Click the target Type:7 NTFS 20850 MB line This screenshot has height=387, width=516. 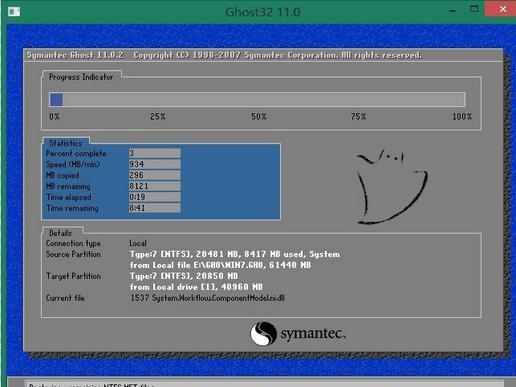coord(184,276)
